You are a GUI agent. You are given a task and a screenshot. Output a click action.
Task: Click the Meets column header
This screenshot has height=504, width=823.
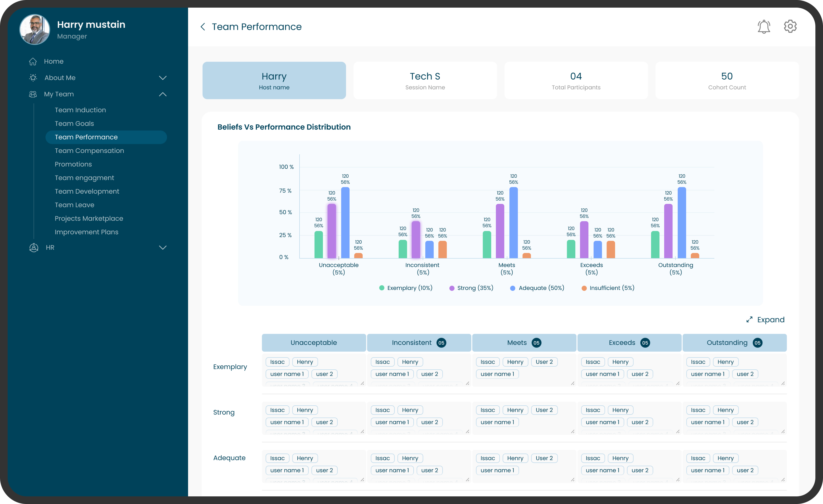coord(524,343)
